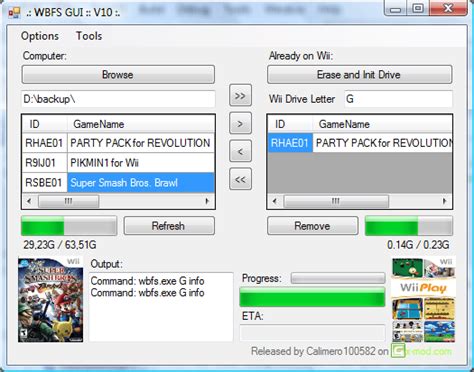Click the Refresh button
The width and height of the screenshot is (474, 372).
point(169,226)
